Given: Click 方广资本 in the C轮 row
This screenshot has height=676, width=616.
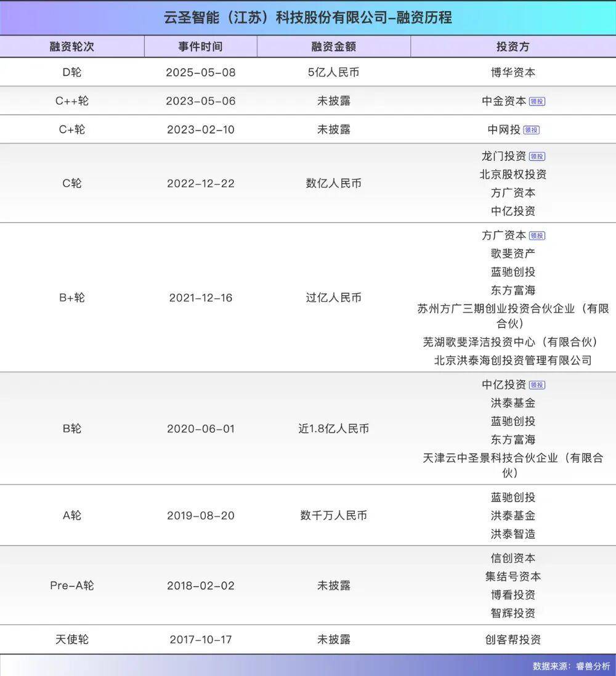Looking at the screenshot, I should point(513,193).
